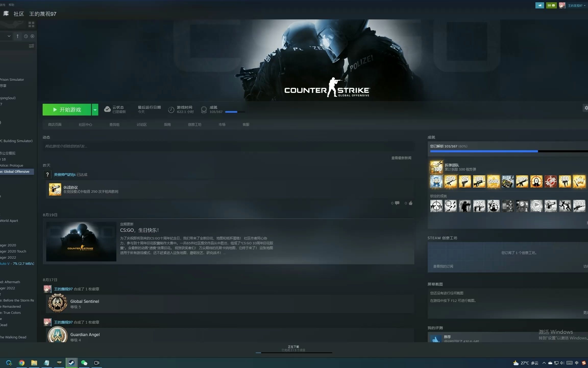
Task: Select Counter-Strike: Global Offensive in library list
Action: pyautogui.click(x=17, y=172)
